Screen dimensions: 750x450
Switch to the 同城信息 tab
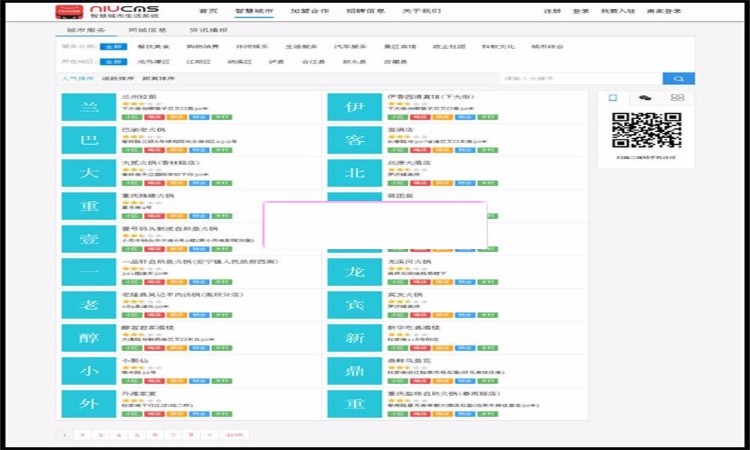click(147, 30)
